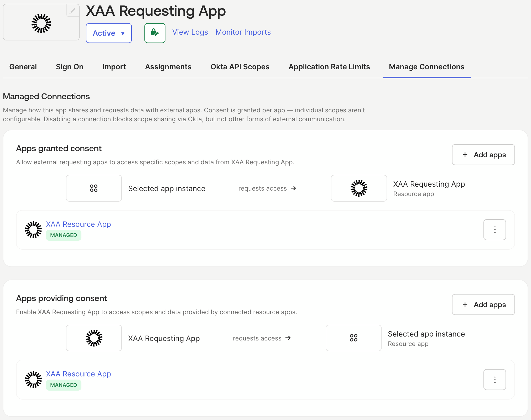Open the Active status dropdown

pyautogui.click(x=109, y=33)
